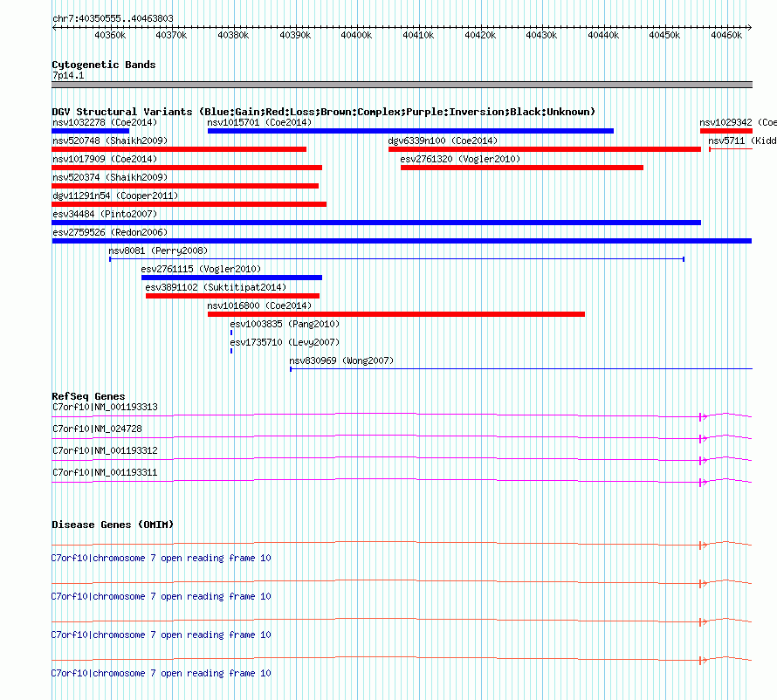Click the nsv830969 (Wong2007) label
777x700 pixels.
[x=341, y=360]
